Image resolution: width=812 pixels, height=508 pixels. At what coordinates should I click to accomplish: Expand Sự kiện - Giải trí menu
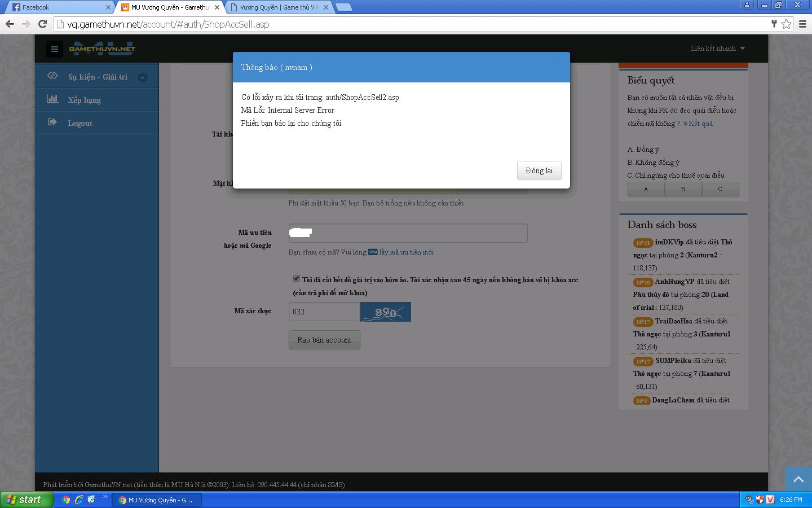143,77
